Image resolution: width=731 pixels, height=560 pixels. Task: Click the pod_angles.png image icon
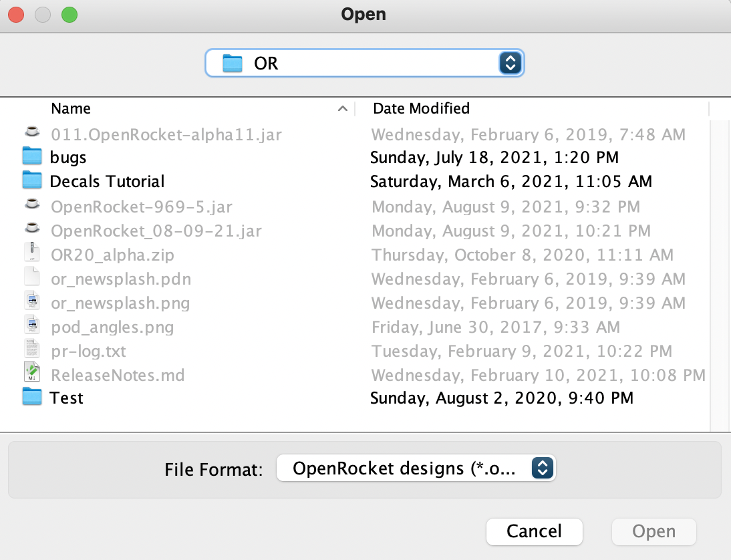point(32,327)
